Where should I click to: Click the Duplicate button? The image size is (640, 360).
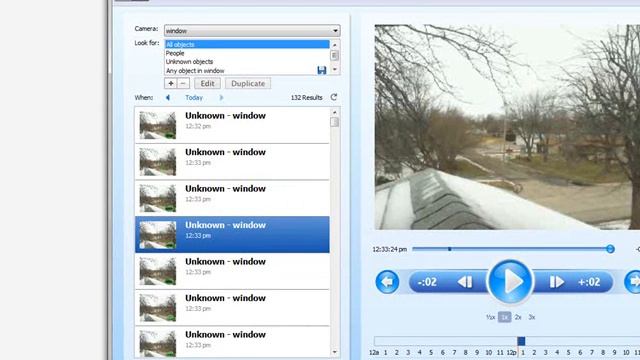tap(248, 83)
